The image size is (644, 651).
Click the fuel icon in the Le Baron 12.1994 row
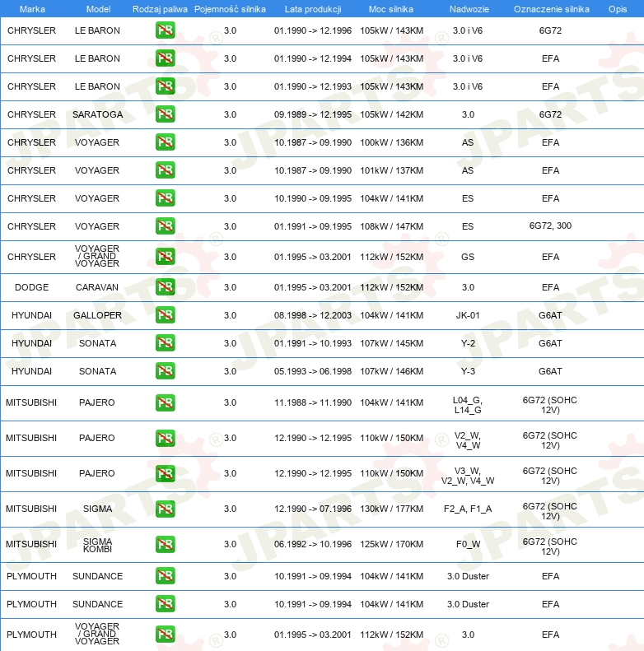tap(166, 58)
